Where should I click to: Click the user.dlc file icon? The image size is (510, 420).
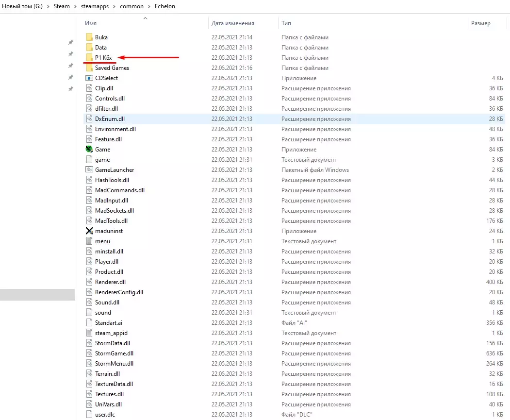[89, 415]
